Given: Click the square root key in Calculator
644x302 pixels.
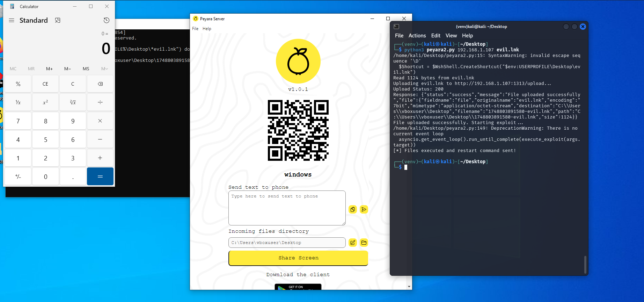Looking at the screenshot, I should click(x=73, y=102).
